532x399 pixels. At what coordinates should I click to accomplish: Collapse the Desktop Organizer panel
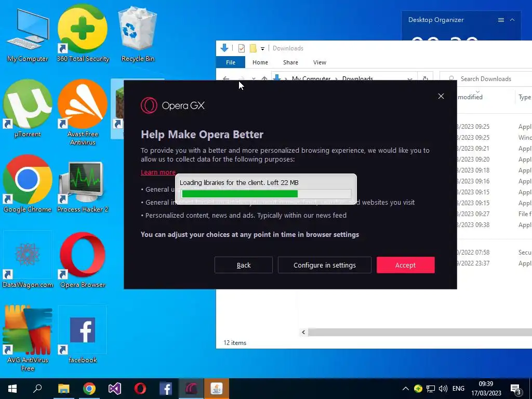pos(512,20)
